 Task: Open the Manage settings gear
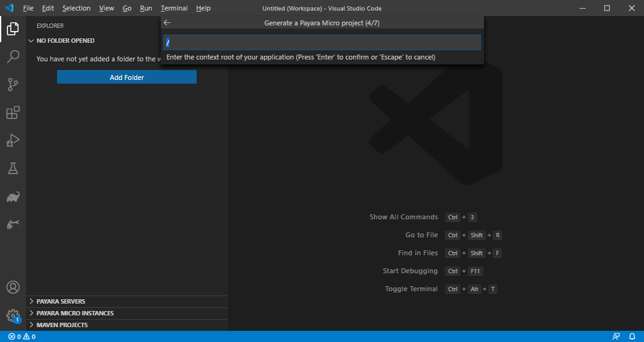pyautogui.click(x=12, y=315)
